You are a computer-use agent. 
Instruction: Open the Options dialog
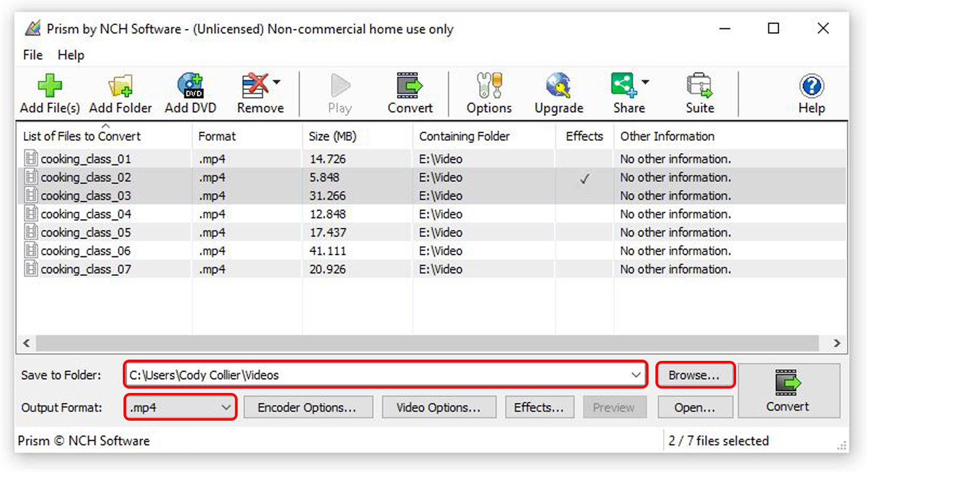[x=488, y=92]
